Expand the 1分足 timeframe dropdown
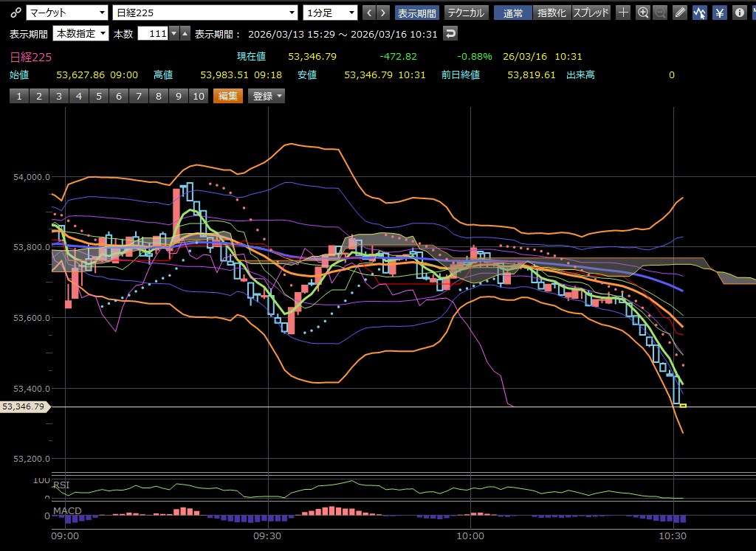 pos(330,13)
